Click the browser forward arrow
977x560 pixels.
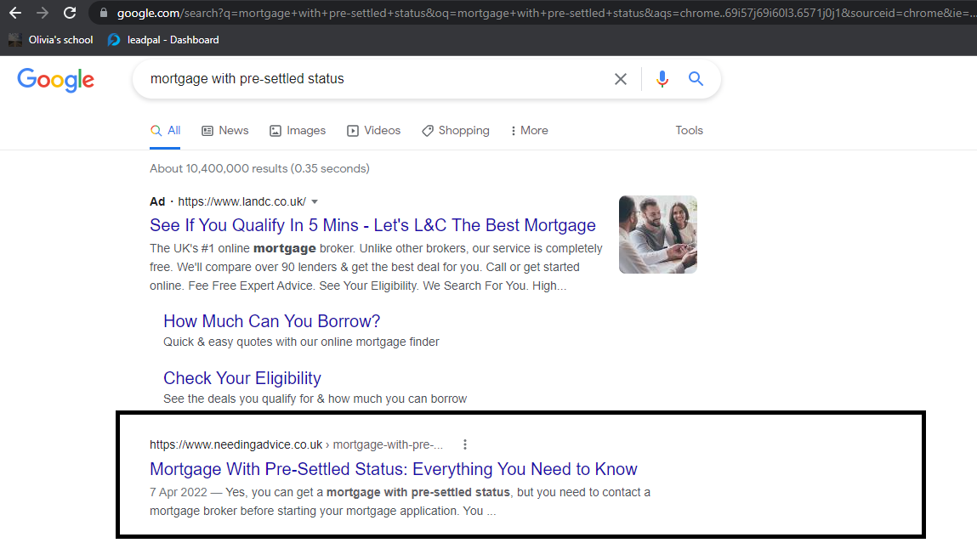(x=43, y=13)
